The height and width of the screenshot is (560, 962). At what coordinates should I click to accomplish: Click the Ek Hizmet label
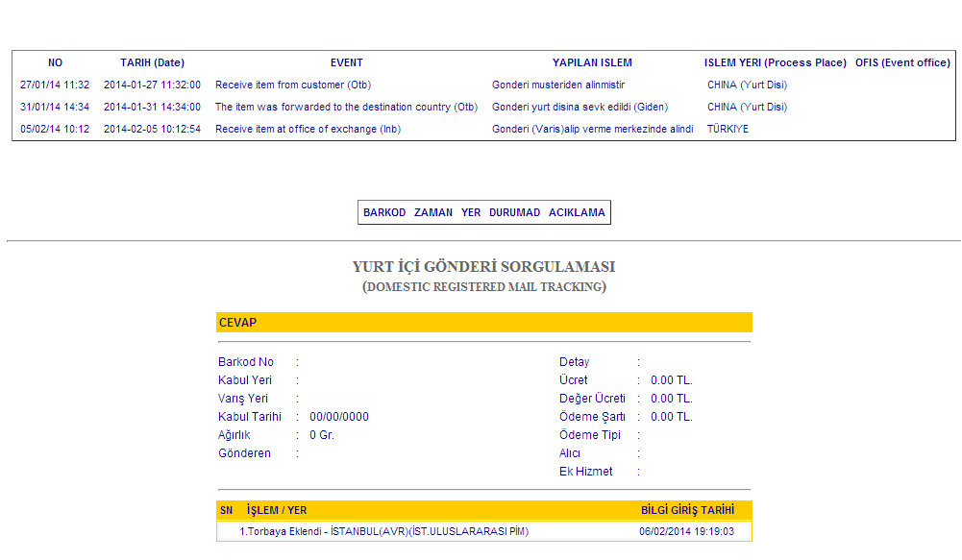coord(586,472)
